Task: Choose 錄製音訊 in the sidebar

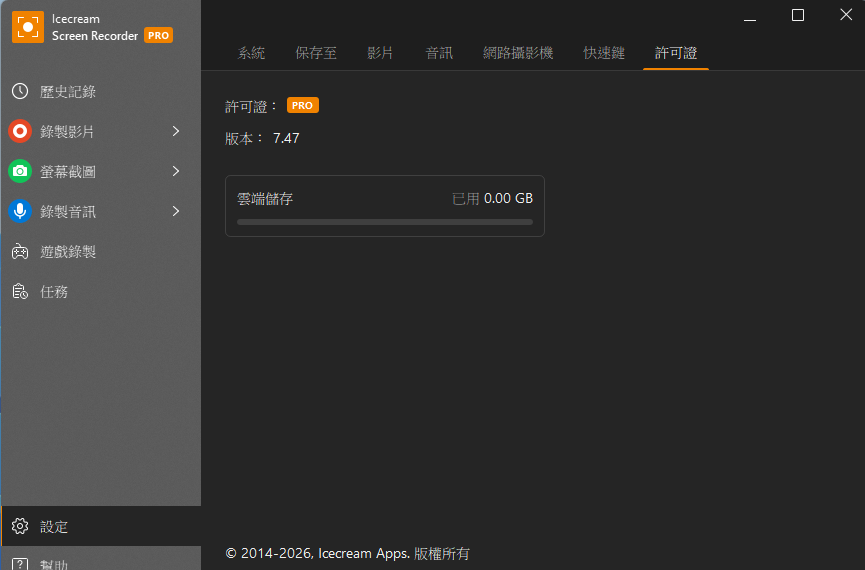Action: pos(101,211)
